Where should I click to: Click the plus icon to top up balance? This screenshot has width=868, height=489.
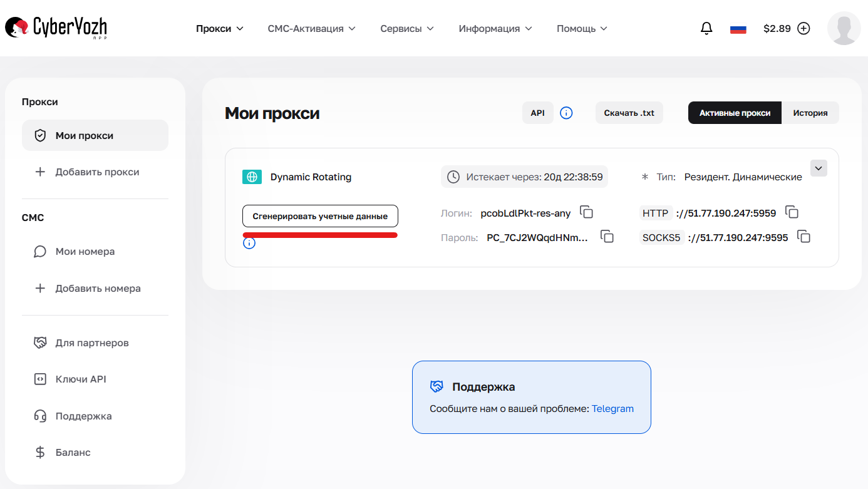tap(803, 28)
